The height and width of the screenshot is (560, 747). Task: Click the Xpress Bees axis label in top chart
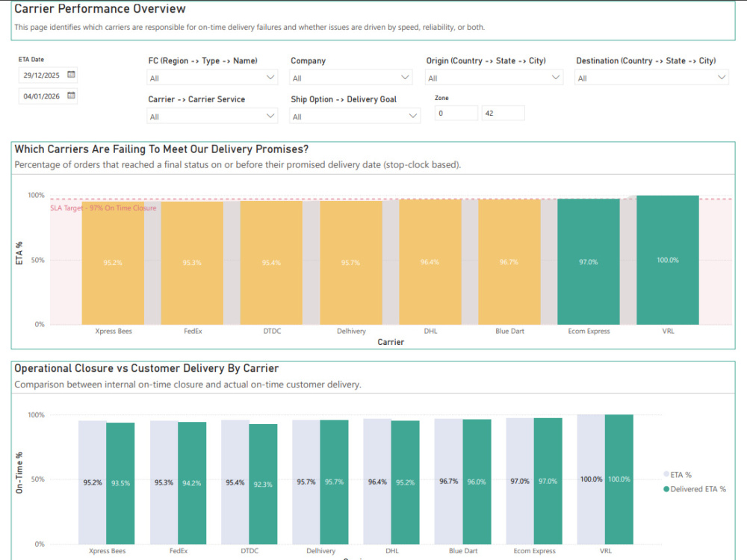click(x=114, y=331)
